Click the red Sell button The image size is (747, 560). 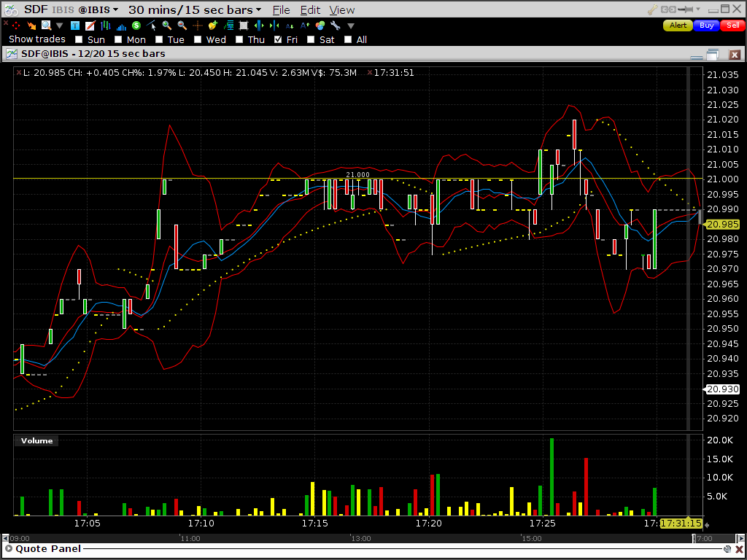coord(732,26)
